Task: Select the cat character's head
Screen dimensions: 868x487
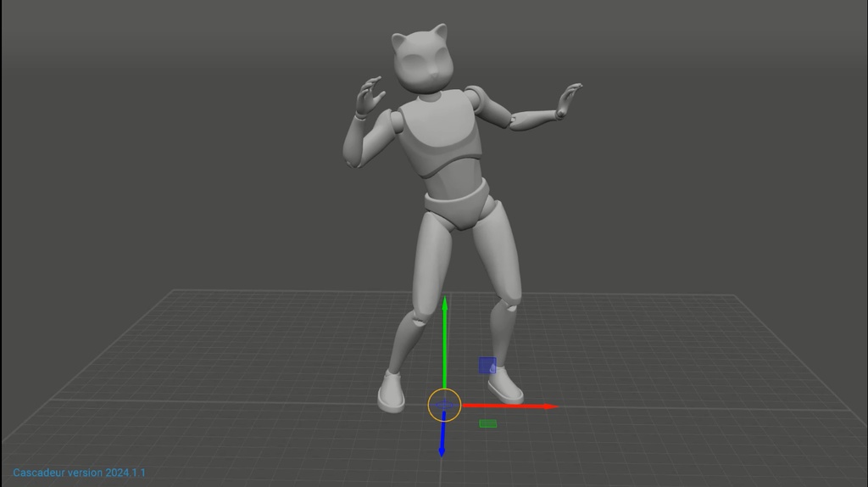Action: 422,59
